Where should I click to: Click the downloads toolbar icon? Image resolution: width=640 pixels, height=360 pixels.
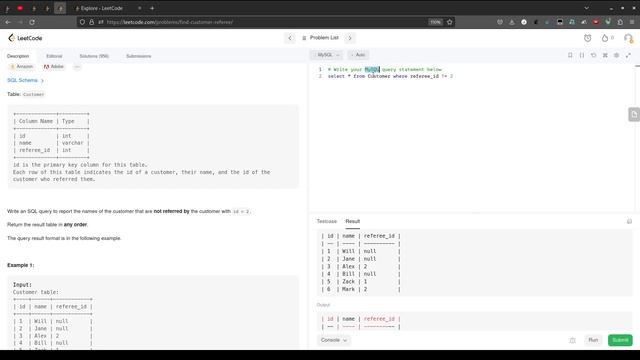coord(511,22)
